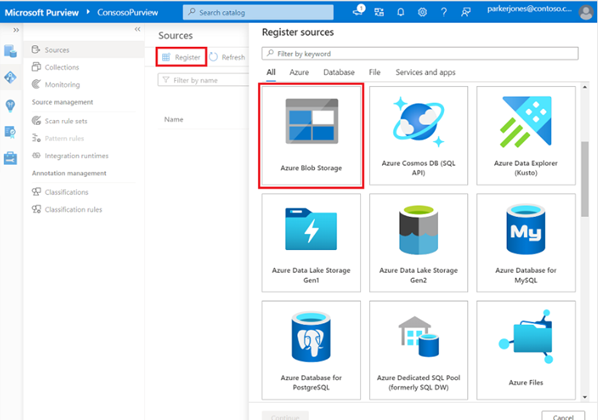The height and width of the screenshot is (420, 598).
Task: Open the data catalog icon in rail
Action: 10,50
